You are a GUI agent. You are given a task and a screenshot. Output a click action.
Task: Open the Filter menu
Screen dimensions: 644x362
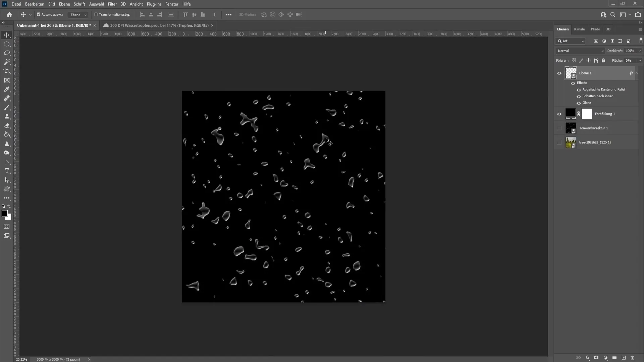[112, 4]
